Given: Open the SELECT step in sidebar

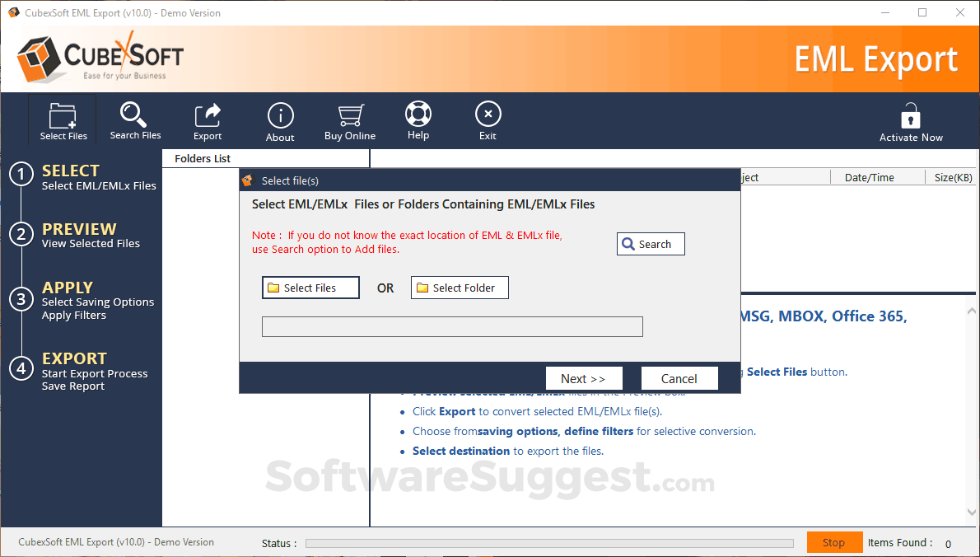Looking at the screenshot, I should [70, 171].
